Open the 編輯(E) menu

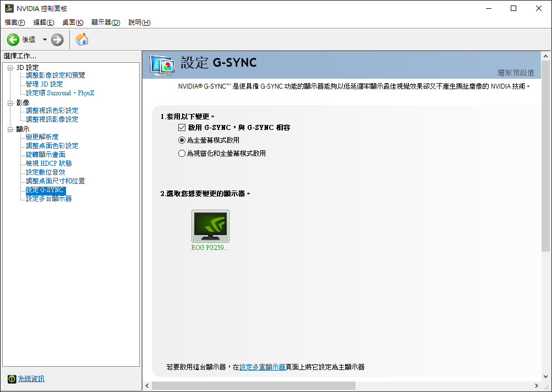pos(43,22)
